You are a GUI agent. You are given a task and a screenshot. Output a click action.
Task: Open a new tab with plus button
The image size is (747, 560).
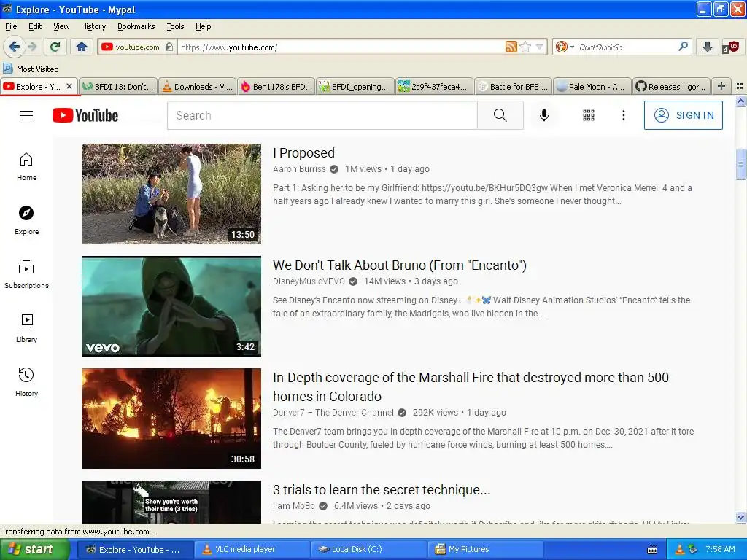[721, 86]
